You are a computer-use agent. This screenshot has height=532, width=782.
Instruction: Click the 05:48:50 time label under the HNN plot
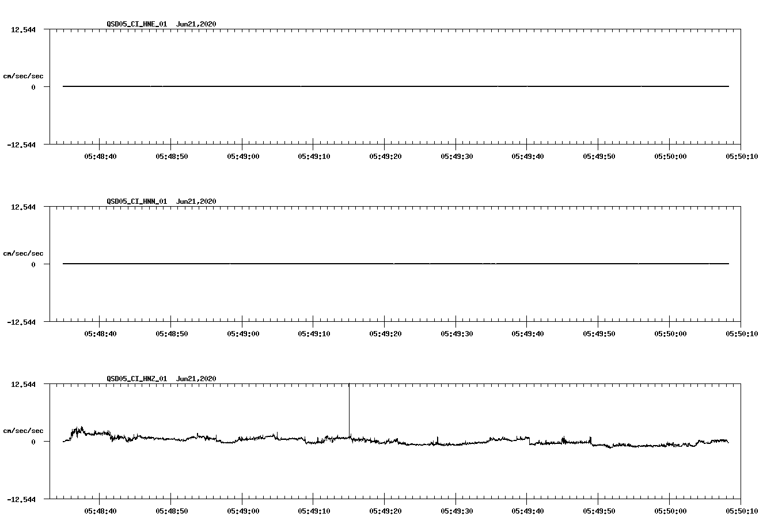pos(171,333)
